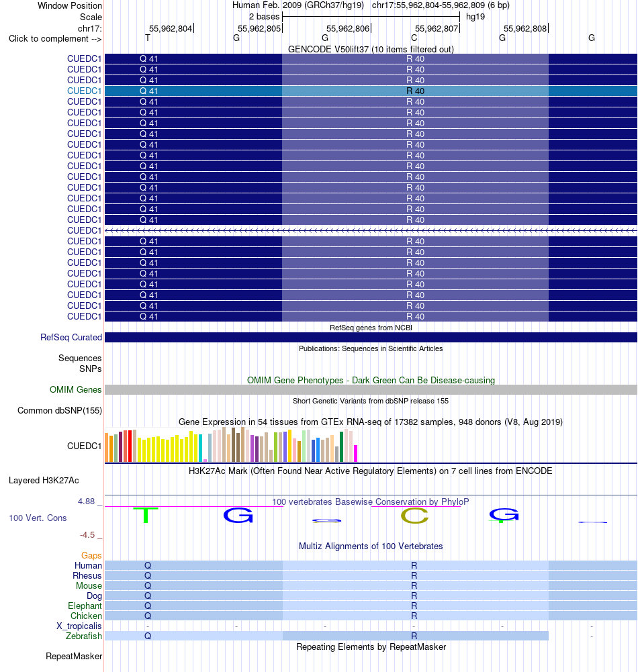Click the '100 Vert. Cons' track label
The image size is (638, 672).
[38, 518]
